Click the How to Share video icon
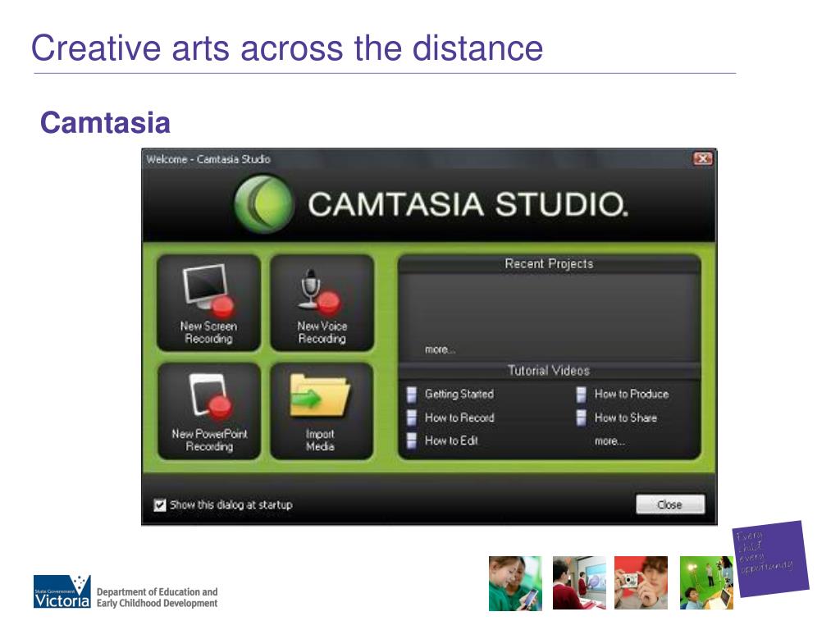 [x=582, y=418]
